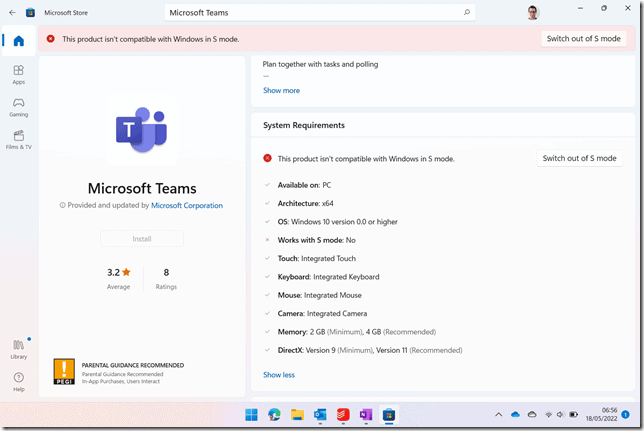644x431 pixels.
Task: Click the search magnifier icon
Action: click(x=467, y=12)
